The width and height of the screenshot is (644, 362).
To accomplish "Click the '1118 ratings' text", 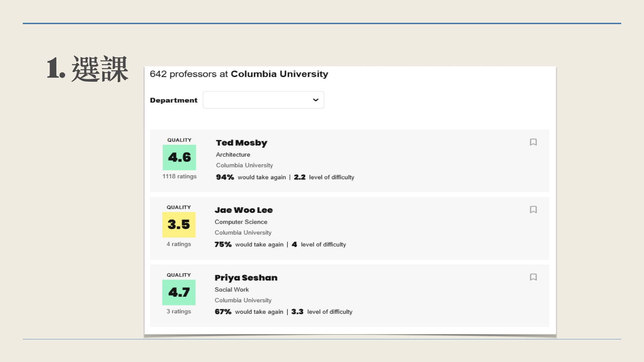I will click(179, 176).
